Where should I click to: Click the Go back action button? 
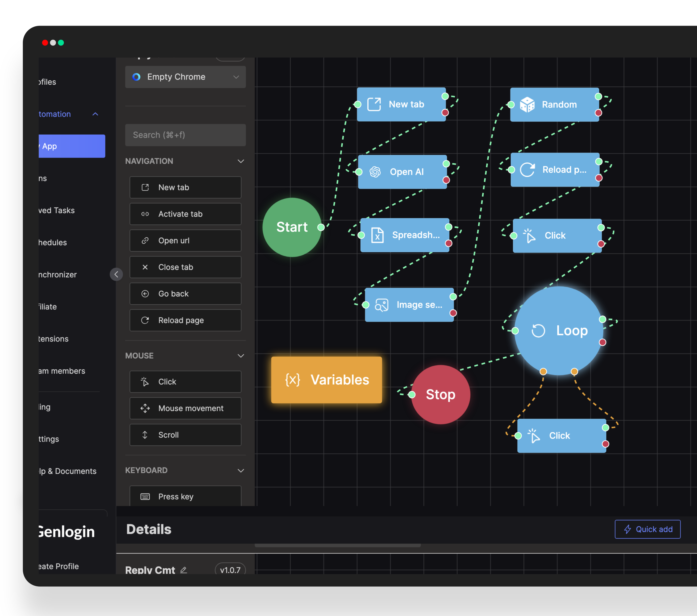pos(185,294)
